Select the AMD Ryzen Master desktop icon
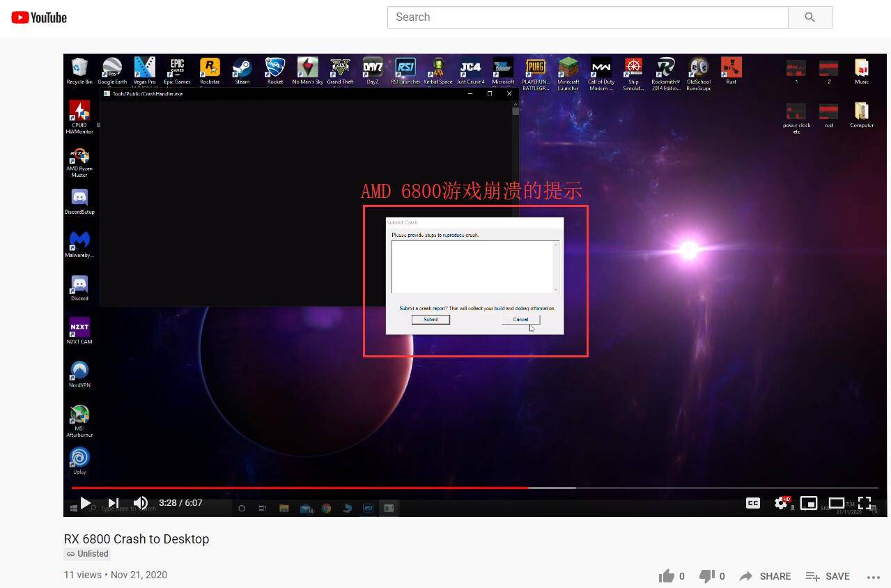This screenshot has width=891, height=588. click(x=79, y=162)
